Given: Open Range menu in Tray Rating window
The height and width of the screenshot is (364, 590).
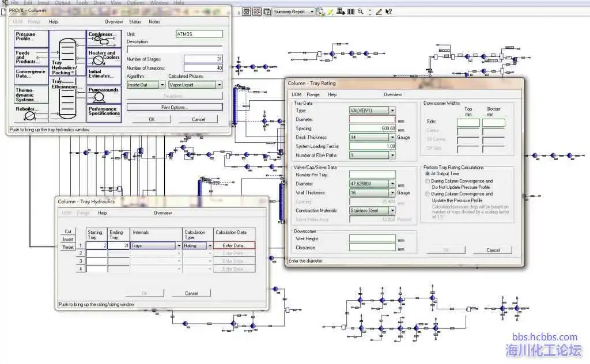Looking at the screenshot, I should click(313, 95).
